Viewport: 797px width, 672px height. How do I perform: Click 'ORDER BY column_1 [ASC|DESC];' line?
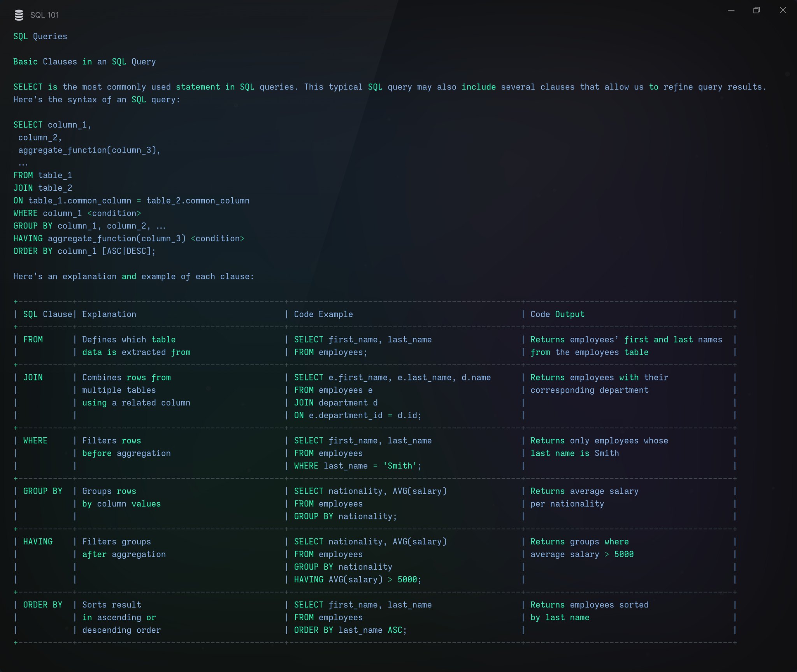(84, 251)
